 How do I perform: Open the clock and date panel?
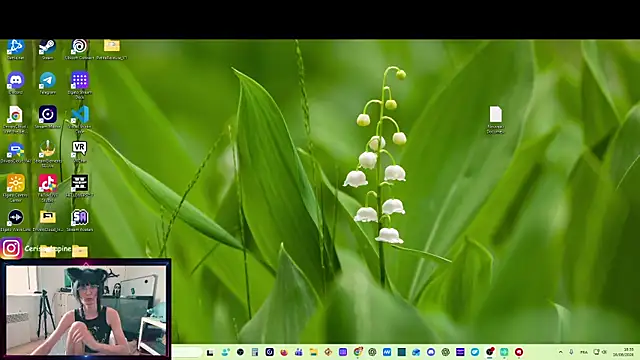[623, 352]
